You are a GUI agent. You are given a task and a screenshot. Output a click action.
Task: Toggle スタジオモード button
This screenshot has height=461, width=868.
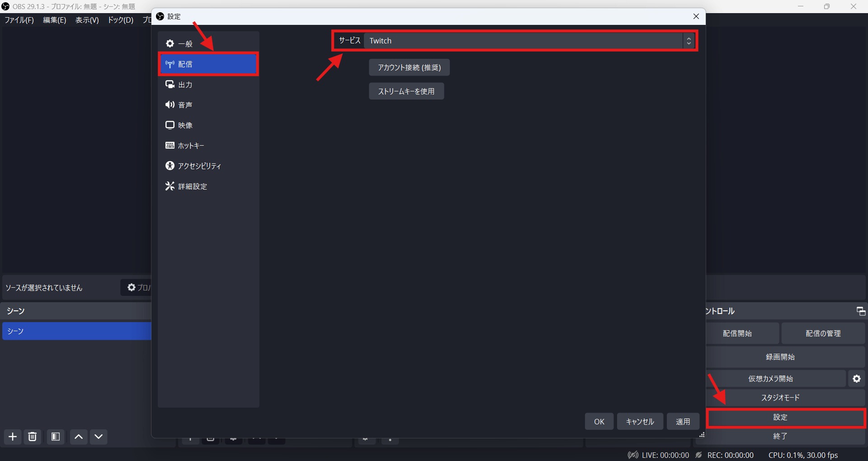pos(785,398)
